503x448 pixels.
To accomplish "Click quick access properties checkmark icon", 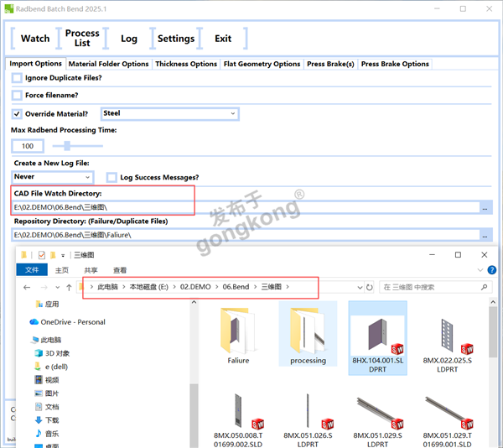I will [x=42, y=255].
